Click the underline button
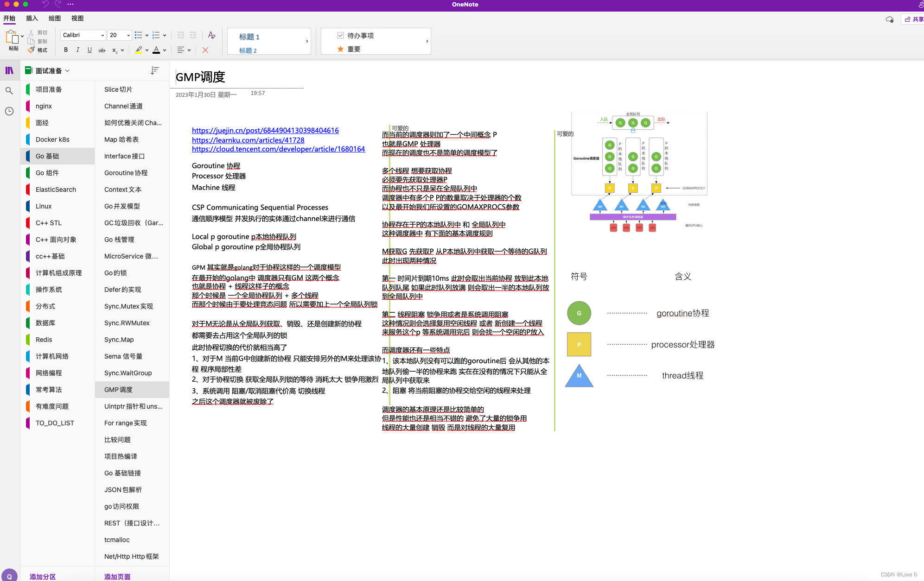The width and height of the screenshot is (924, 581). point(89,50)
